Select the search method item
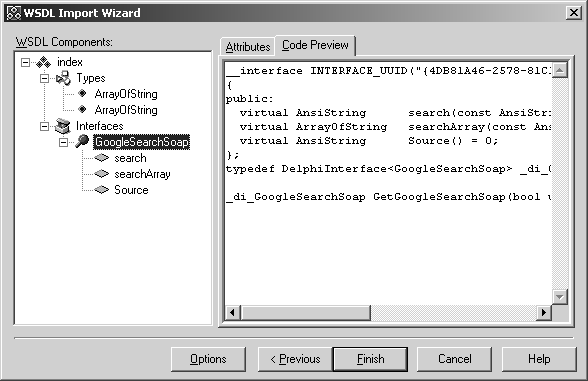588x381 pixels. (130, 158)
